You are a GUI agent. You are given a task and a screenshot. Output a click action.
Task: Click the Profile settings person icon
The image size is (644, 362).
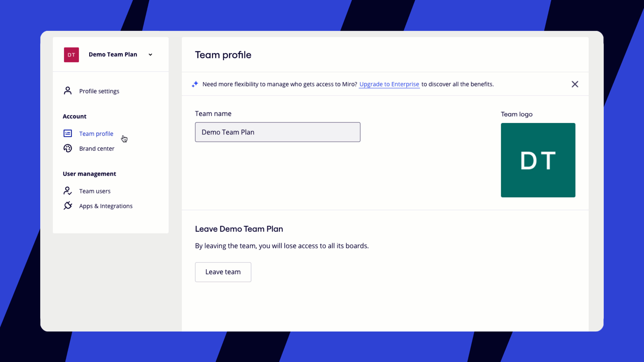67,91
